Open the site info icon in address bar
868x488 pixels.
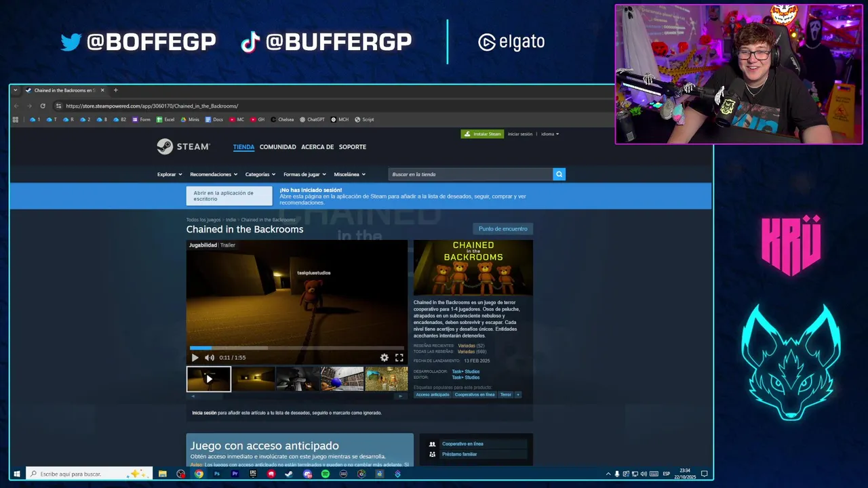(x=59, y=106)
